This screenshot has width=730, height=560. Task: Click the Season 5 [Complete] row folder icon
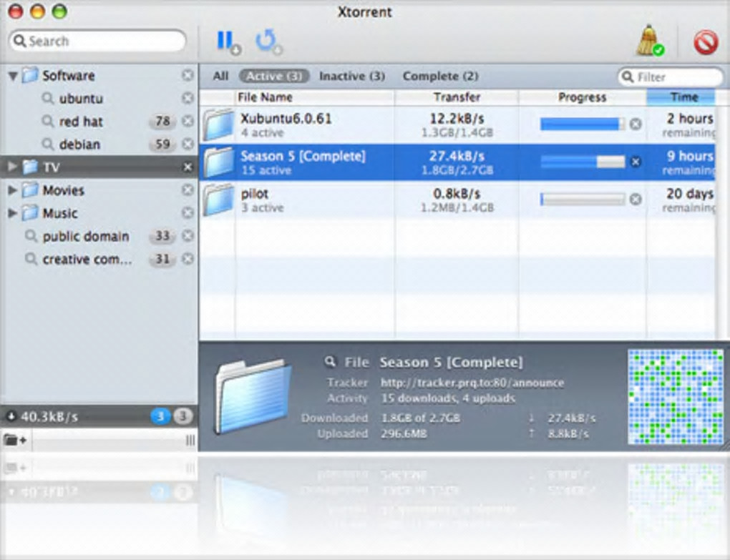218,162
